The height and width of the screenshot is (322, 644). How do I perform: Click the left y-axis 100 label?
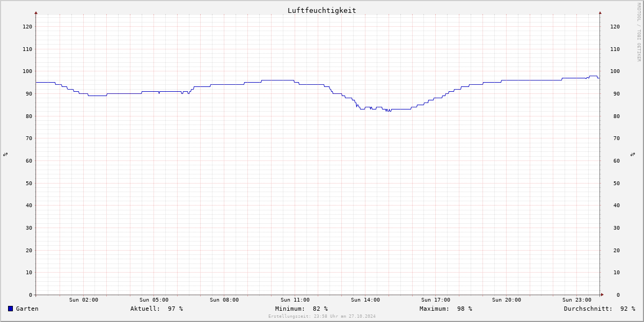[x=27, y=71]
